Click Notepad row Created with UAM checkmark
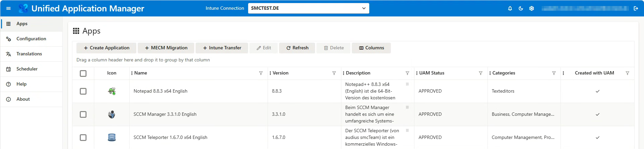The height and width of the screenshot is (149, 644). (x=598, y=91)
